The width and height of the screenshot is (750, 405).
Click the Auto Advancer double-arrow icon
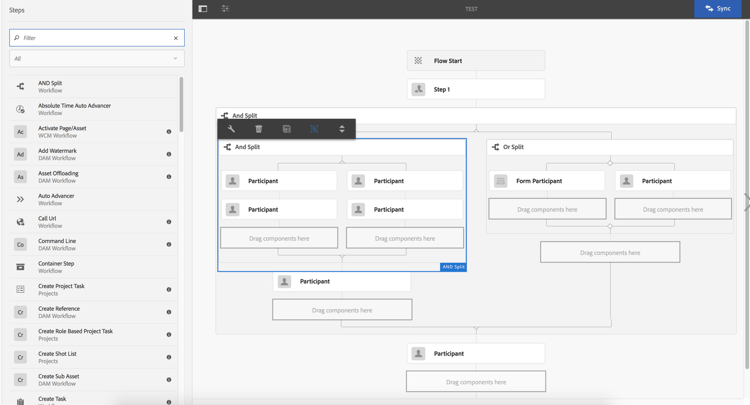[x=20, y=199]
